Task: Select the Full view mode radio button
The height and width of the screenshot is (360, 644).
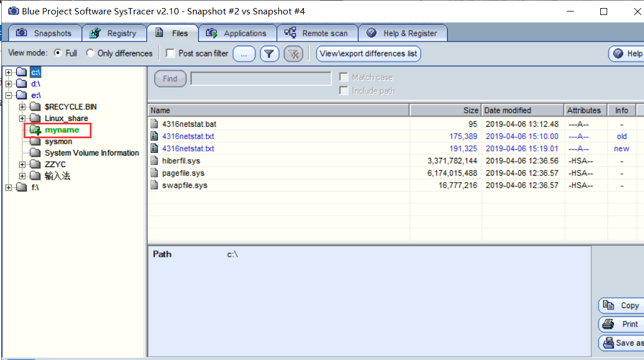Action: [x=58, y=53]
